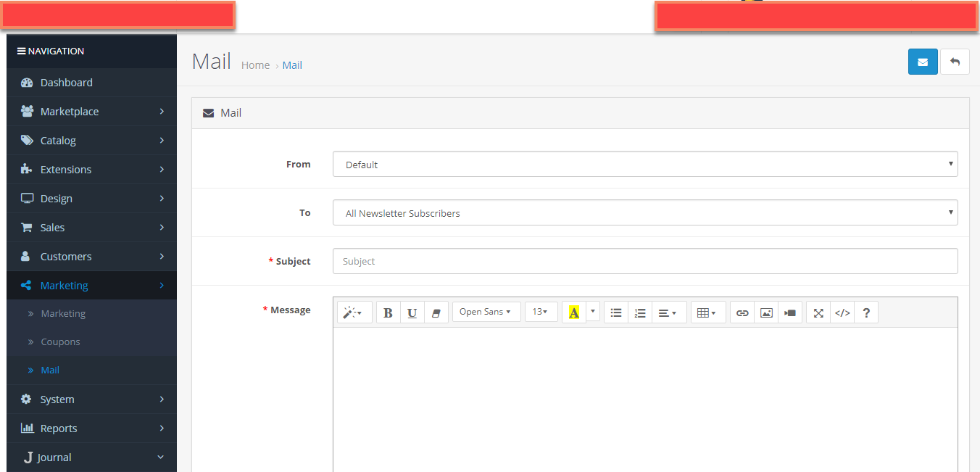This screenshot has width=980, height=472.
Task: Click the Marketplace people icon
Action: (x=27, y=112)
